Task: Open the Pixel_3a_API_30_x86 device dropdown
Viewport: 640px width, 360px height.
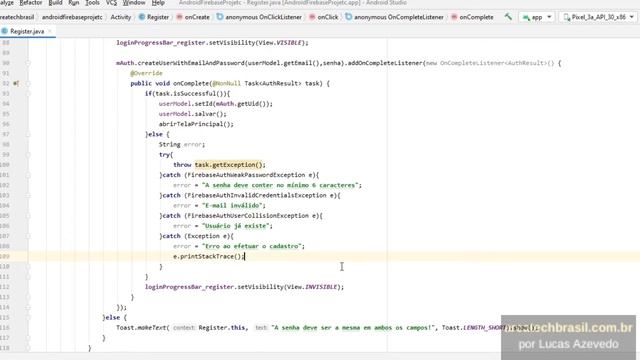Action: pos(598,17)
